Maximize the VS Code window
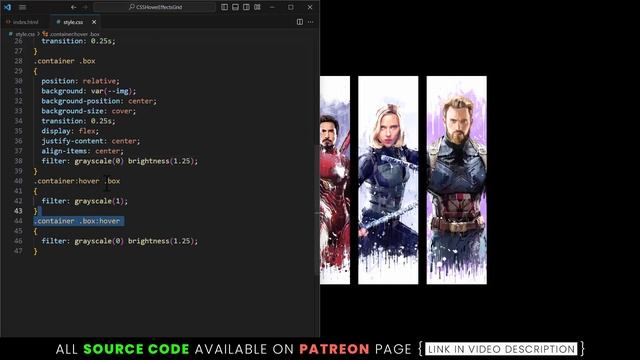The image size is (640, 360). (291, 7)
